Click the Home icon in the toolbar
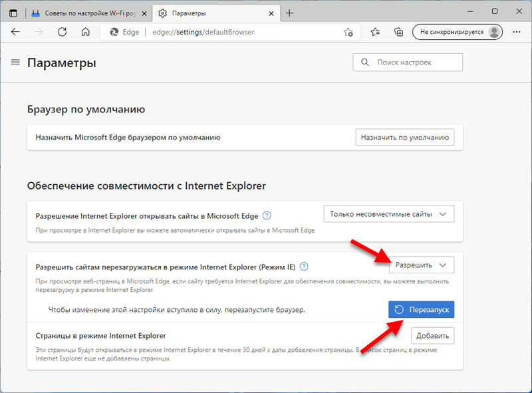Viewport: 532px width, 393px height. (x=85, y=31)
